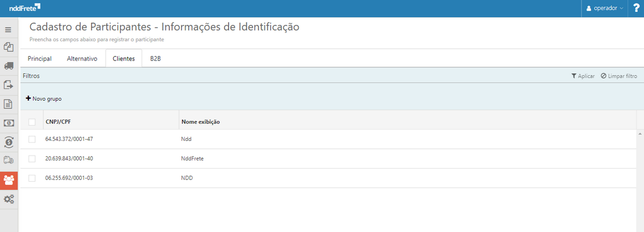Open the copy documents sidebar icon
Screen dimensions: 644x232
(x=8, y=48)
